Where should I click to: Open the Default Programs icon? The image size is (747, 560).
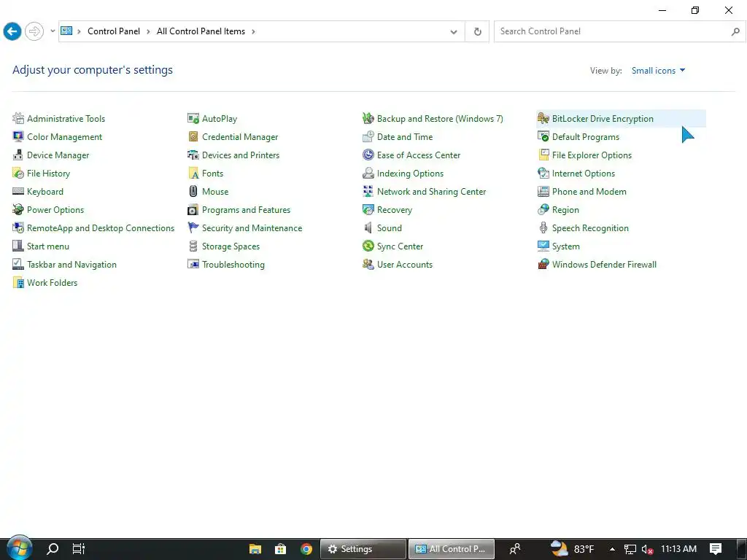(x=543, y=136)
